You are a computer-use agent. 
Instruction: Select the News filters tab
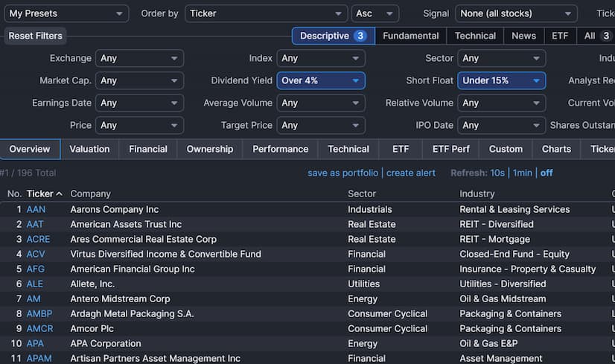(x=523, y=36)
